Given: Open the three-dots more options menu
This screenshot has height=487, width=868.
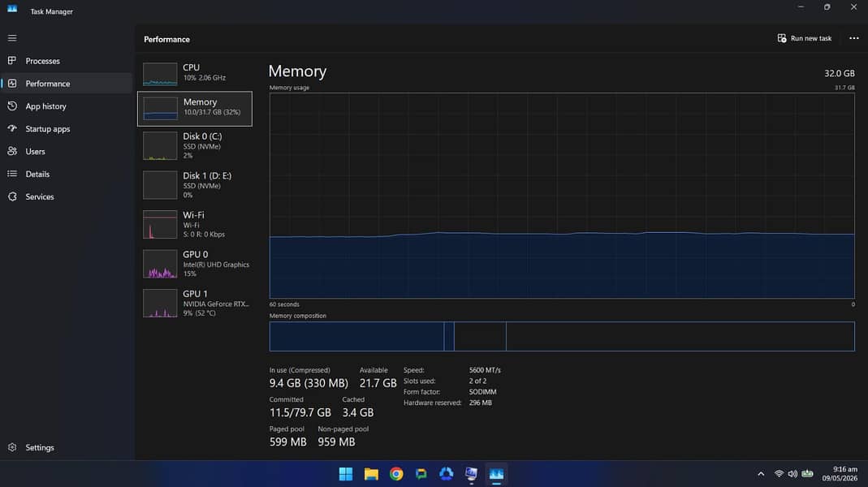Looking at the screenshot, I should (853, 38).
